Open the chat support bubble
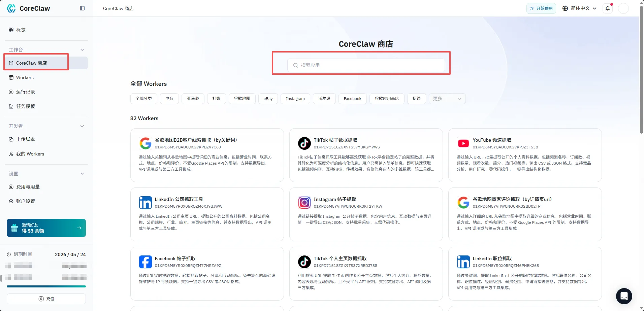This screenshot has height=311, width=644. [624, 296]
